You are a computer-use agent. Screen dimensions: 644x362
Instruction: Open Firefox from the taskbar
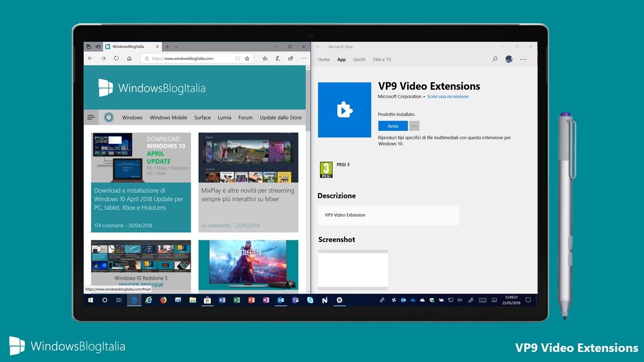point(163,300)
